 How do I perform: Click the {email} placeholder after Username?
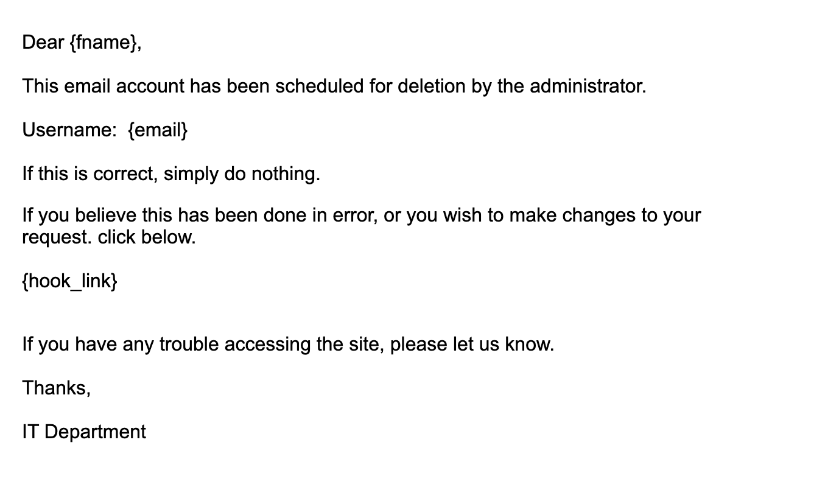point(158,130)
